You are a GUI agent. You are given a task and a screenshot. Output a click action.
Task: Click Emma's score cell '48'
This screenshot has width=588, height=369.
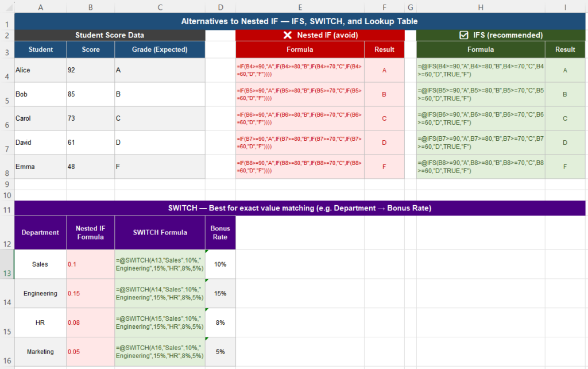(x=90, y=167)
